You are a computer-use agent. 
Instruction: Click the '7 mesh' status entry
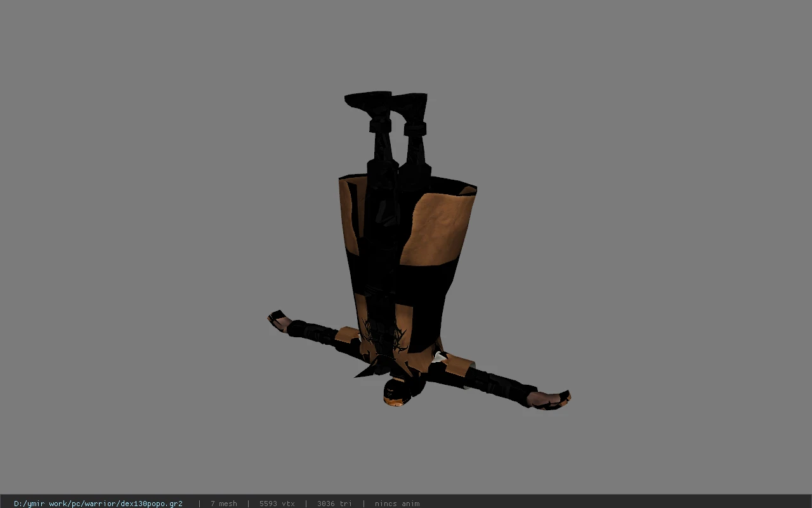coord(224,504)
